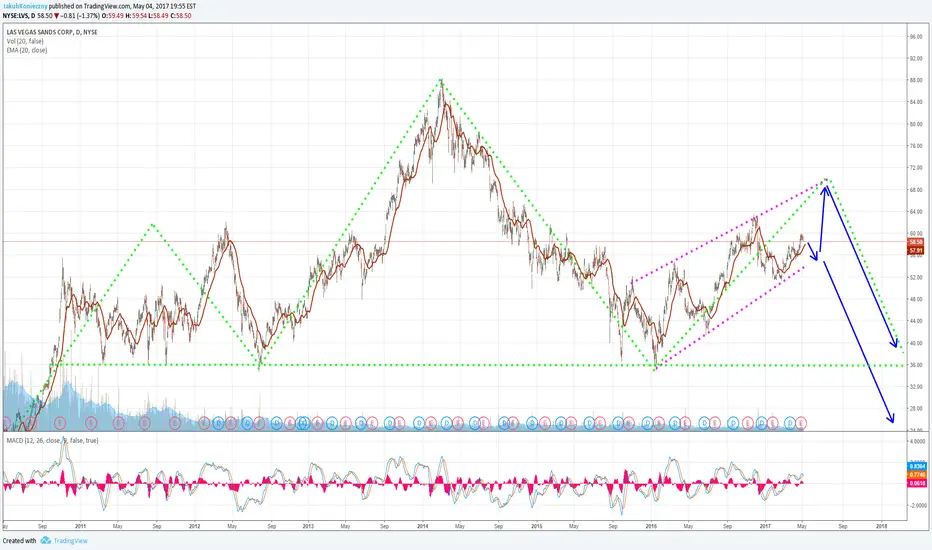
Task: Click the 64.00 price axis label
Action: click(x=915, y=212)
